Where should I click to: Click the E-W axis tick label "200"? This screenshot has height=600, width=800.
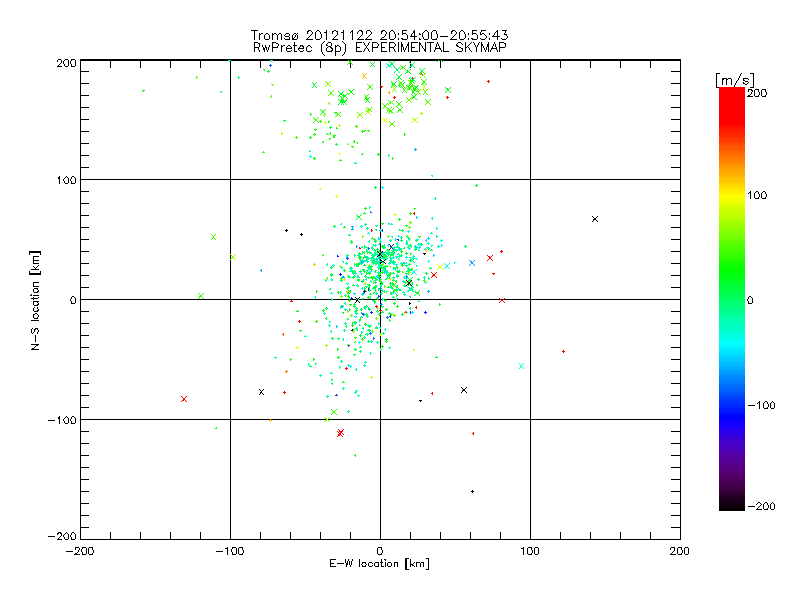coord(680,551)
